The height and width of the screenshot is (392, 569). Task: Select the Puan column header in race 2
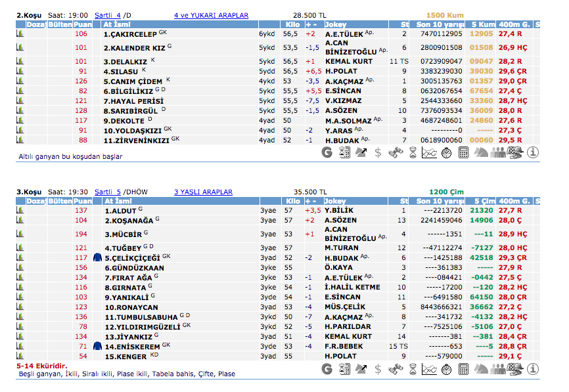83,24
